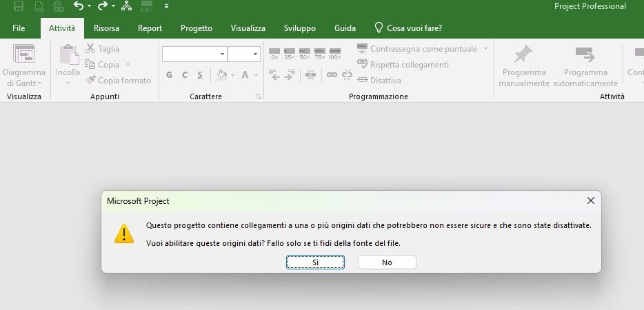Click the Incolla clipboard icon
Image resolution: width=644 pixels, height=310 pixels.
point(69,55)
